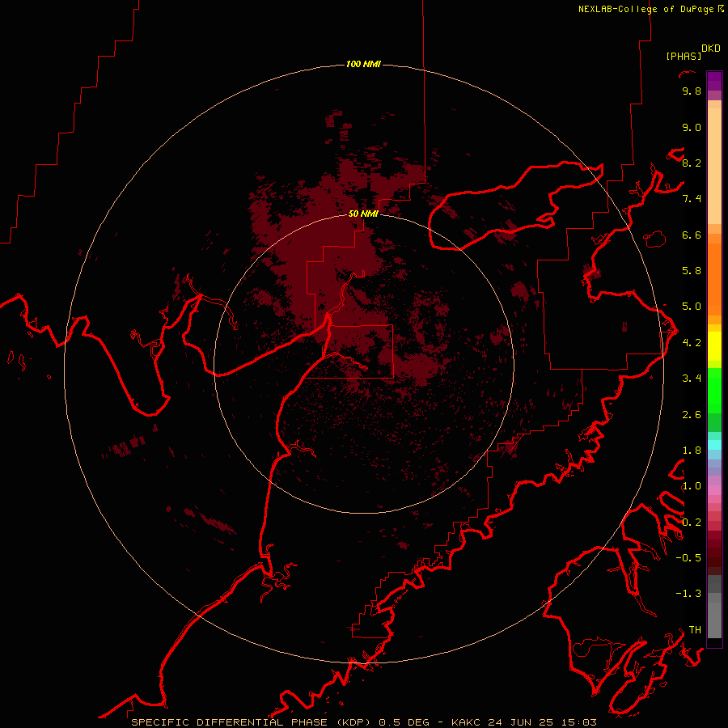Viewport: 728px width, 728px height.
Task: Click the 0.2 scale value
Action: tap(692, 523)
